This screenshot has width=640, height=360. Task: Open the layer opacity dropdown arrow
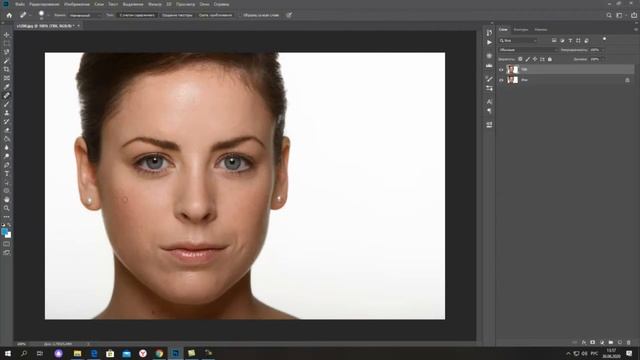602,50
